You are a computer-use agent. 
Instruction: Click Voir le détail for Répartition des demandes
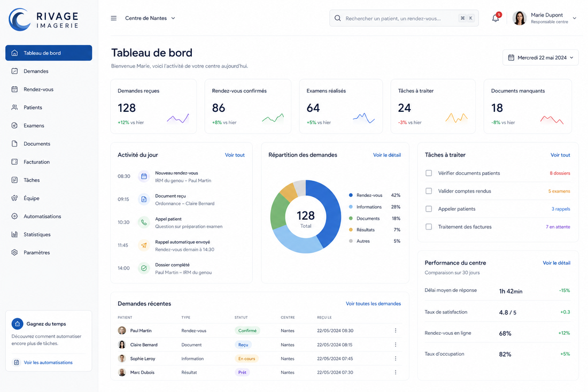(387, 155)
